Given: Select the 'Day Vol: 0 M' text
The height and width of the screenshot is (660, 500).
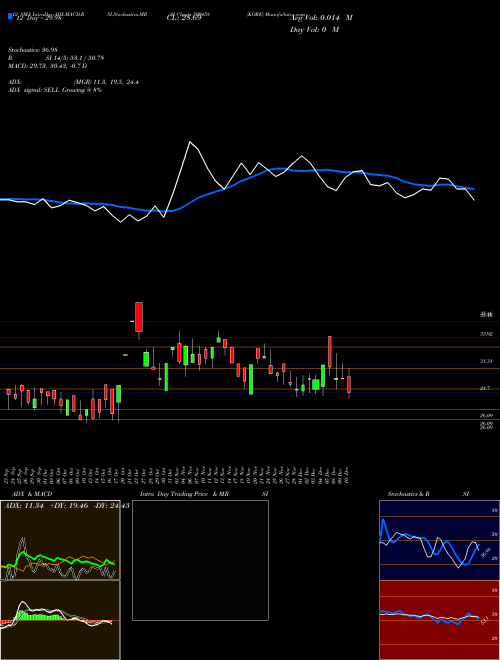Looking at the screenshot, I should (x=314, y=30).
